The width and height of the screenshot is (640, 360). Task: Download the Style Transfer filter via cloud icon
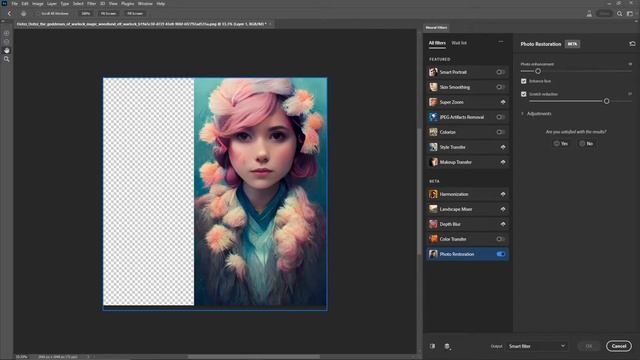503,147
